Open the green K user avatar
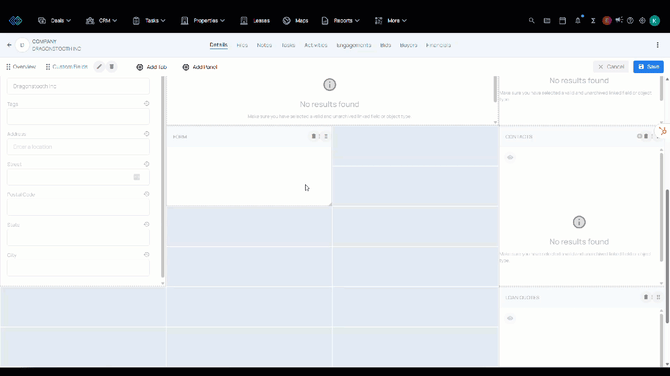Image resolution: width=670 pixels, height=376 pixels. [655, 21]
